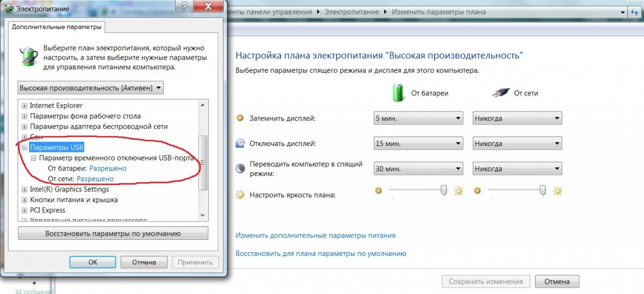Collapse Параметр временного отключения USB-порта node
This screenshot has width=644, height=294.
(x=33, y=158)
